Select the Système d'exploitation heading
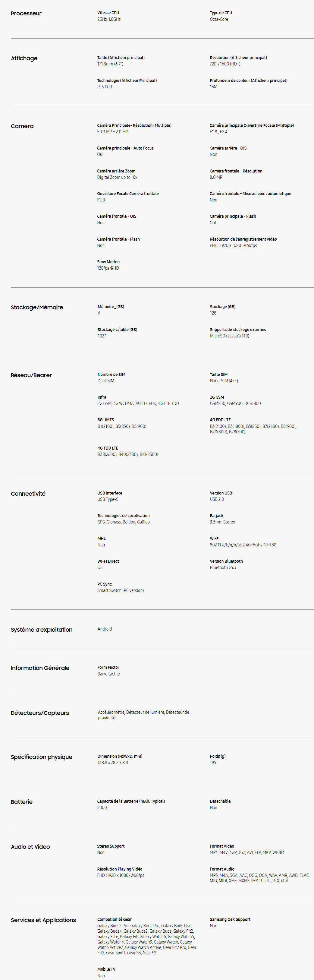The width and height of the screenshot is (314, 980). (x=42, y=630)
